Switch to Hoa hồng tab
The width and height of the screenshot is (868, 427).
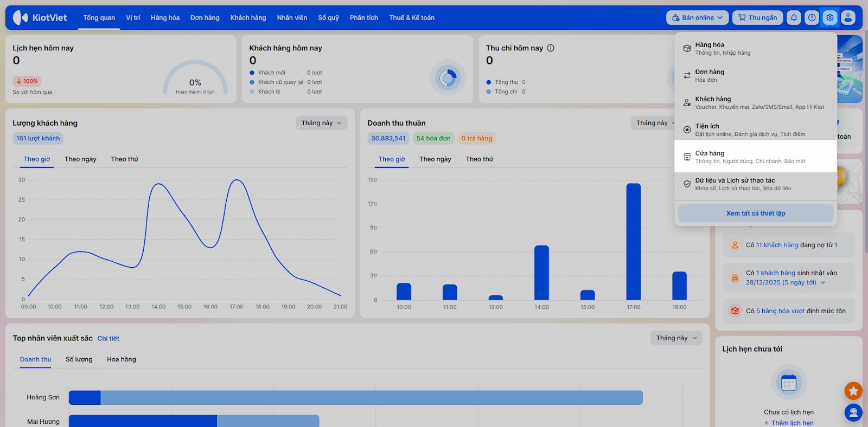[x=122, y=359]
